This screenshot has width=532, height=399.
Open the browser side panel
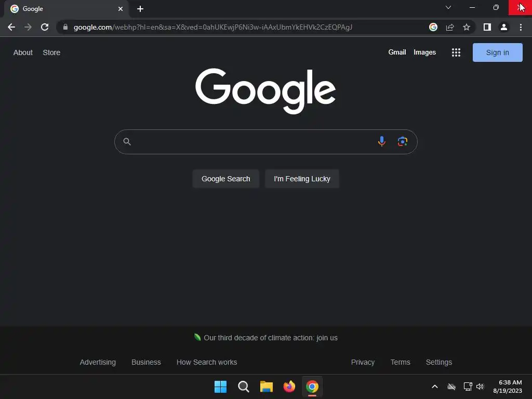(487, 27)
